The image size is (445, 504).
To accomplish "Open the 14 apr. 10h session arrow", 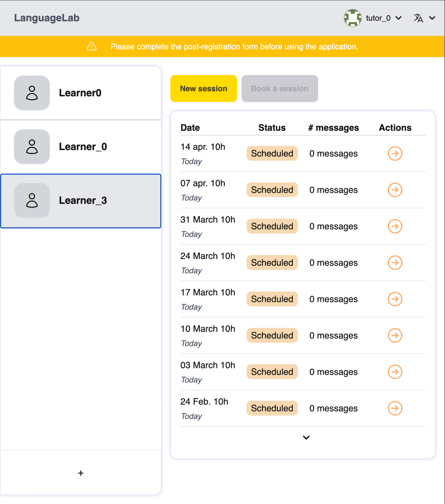I will (x=395, y=153).
